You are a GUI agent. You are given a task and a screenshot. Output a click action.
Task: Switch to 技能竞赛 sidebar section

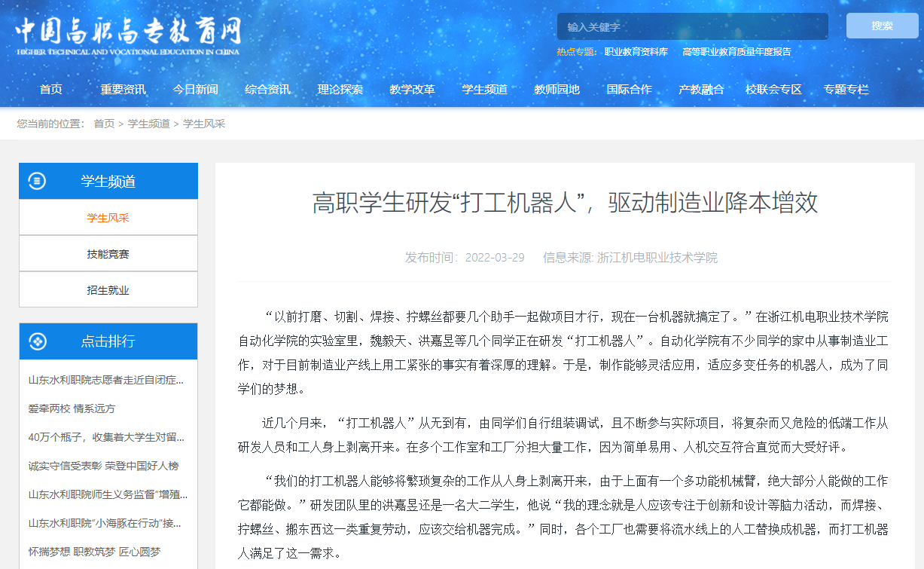108,254
